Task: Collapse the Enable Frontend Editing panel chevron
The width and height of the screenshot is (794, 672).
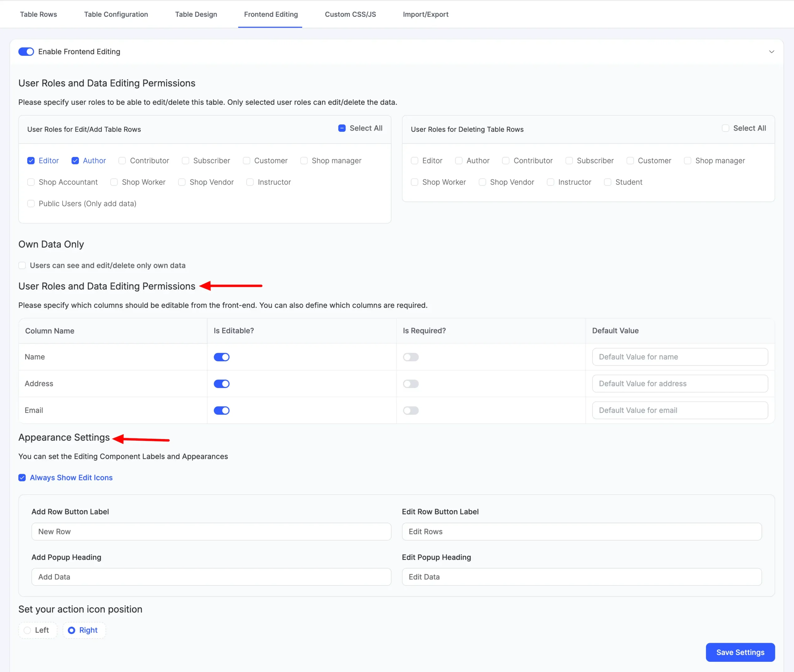Action: tap(771, 52)
